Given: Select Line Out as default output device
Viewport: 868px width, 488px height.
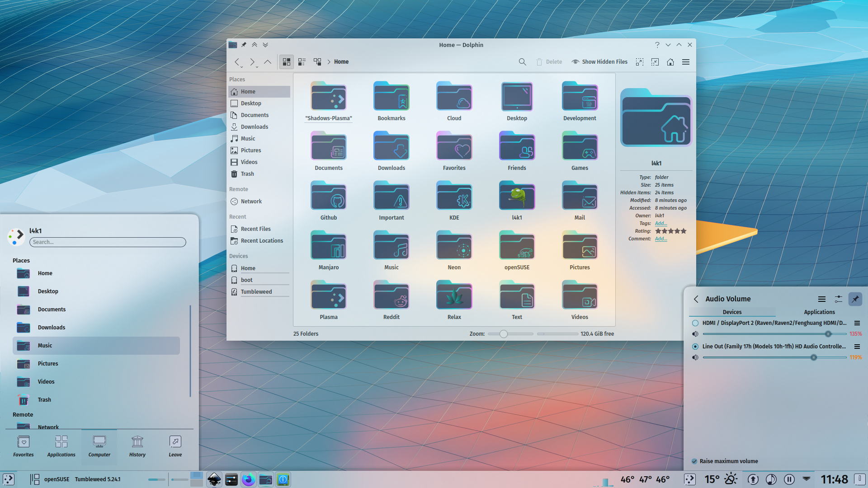Looking at the screenshot, I should coord(695,347).
